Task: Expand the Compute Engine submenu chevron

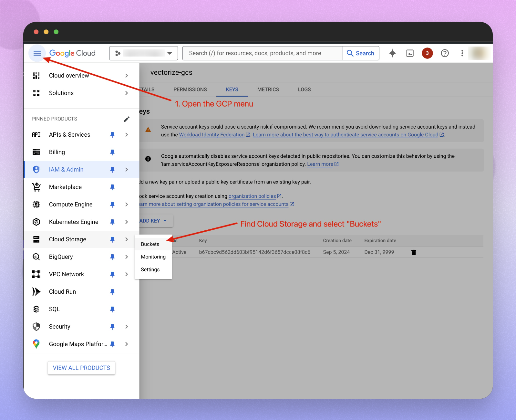Action: [x=127, y=205]
